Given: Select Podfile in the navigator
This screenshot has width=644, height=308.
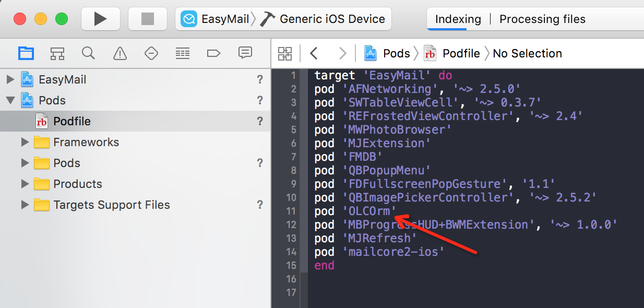Looking at the screenshot, I should pos(72,121).
